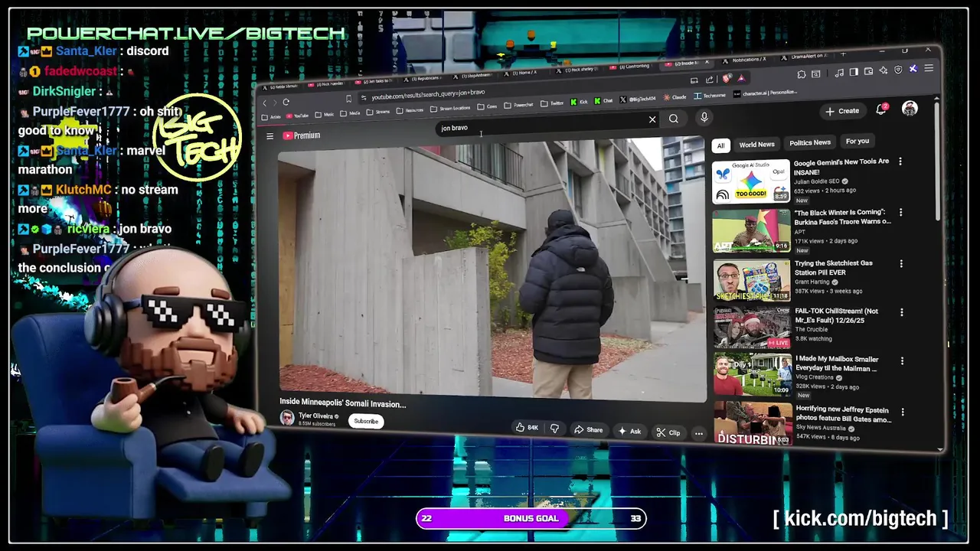Open Tyler Oliveira's channel avatar

coord(287,417)
